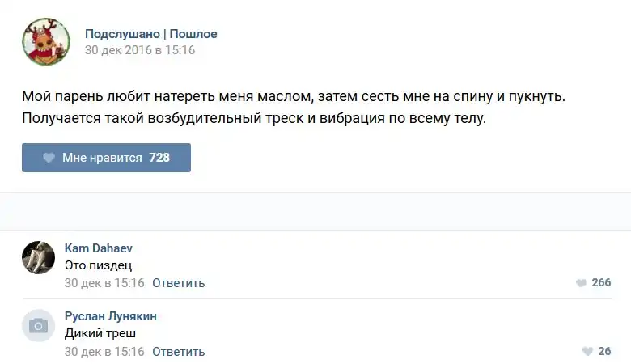Open the Подслушано | Пошлое group link
The width and height of the screenshot is (631, 364).
point(151,34)
